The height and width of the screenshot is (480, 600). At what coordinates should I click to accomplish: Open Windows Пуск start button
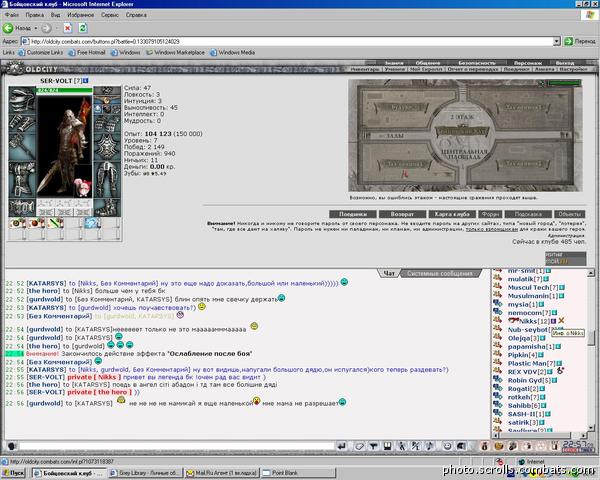click(x=13, y=473)
